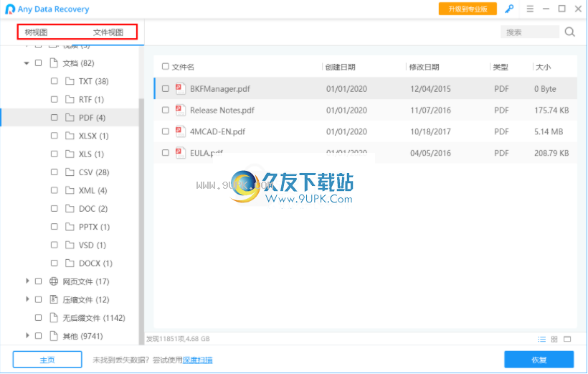Viewport: 588px width, 374px height.
Task: Click the key registration icon
Action: click(x=509, y=9)
